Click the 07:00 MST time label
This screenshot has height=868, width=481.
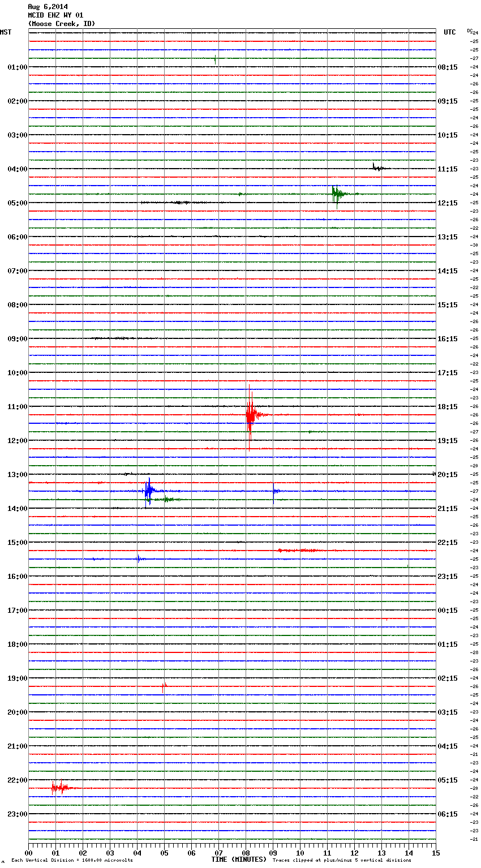pyautogui.click(x=17, y=271)
